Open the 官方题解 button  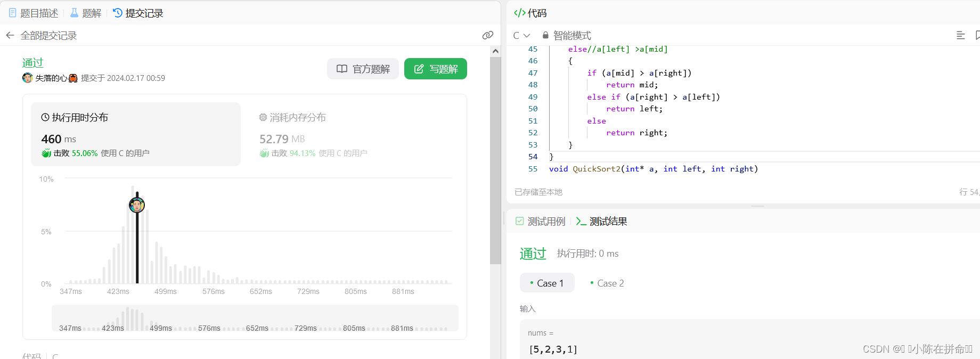[x=363, y=69]
